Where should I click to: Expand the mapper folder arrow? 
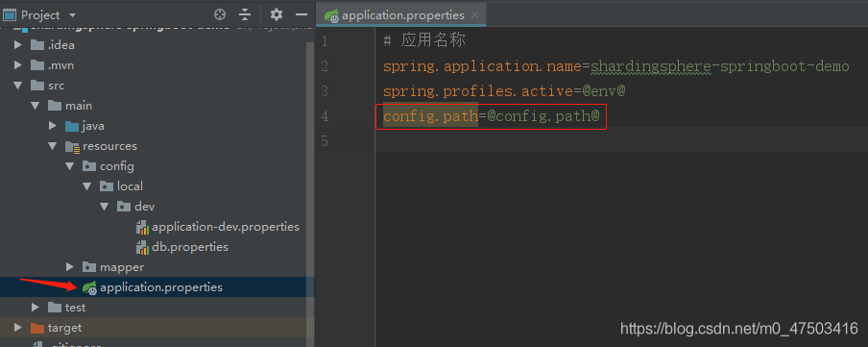coord(70,267)
